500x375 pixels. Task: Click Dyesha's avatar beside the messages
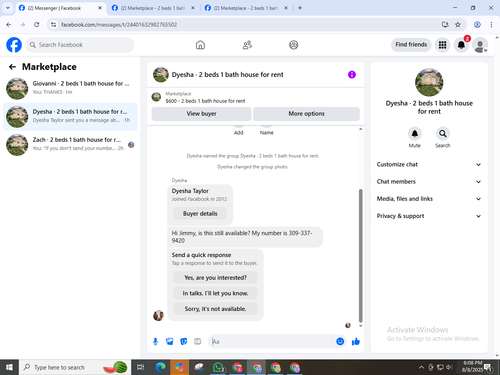(x=158, y=315)
